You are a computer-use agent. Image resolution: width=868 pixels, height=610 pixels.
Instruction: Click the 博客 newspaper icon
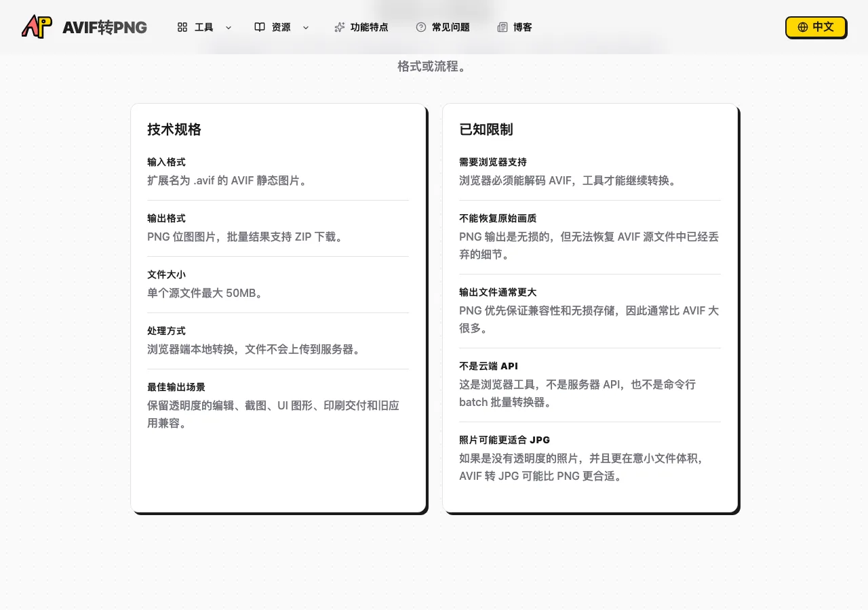[x=502, y=27]
